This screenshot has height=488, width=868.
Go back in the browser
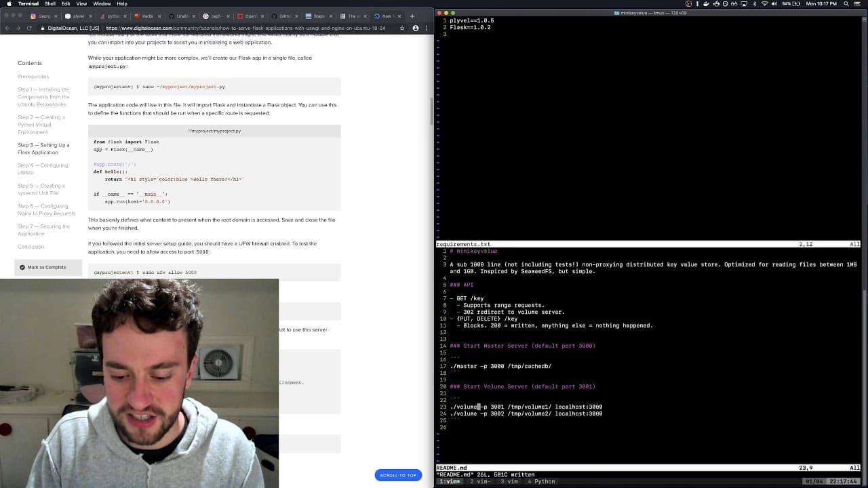[7, 28]
